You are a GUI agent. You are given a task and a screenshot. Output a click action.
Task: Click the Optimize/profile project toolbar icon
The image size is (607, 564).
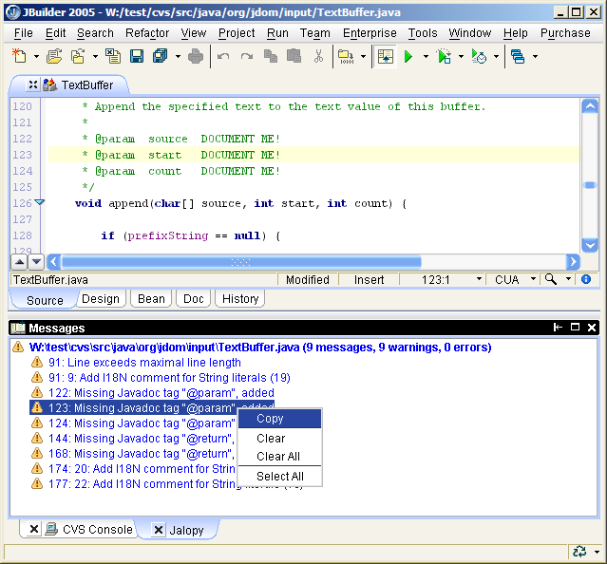479,57
